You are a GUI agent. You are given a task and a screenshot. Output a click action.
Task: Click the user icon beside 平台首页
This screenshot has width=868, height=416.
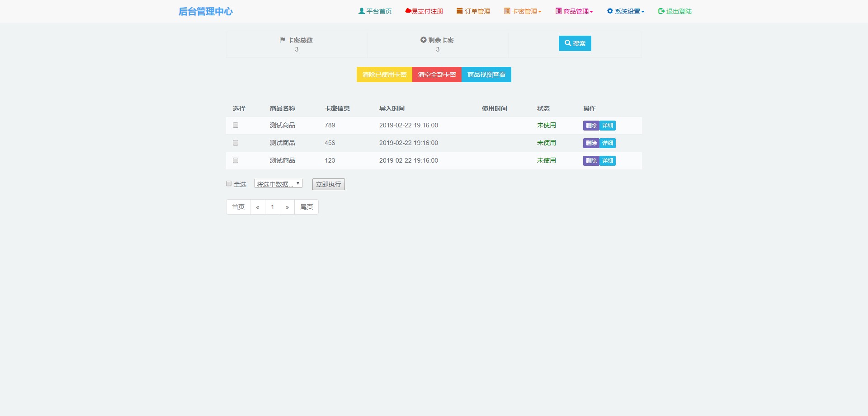click(361, 11)
